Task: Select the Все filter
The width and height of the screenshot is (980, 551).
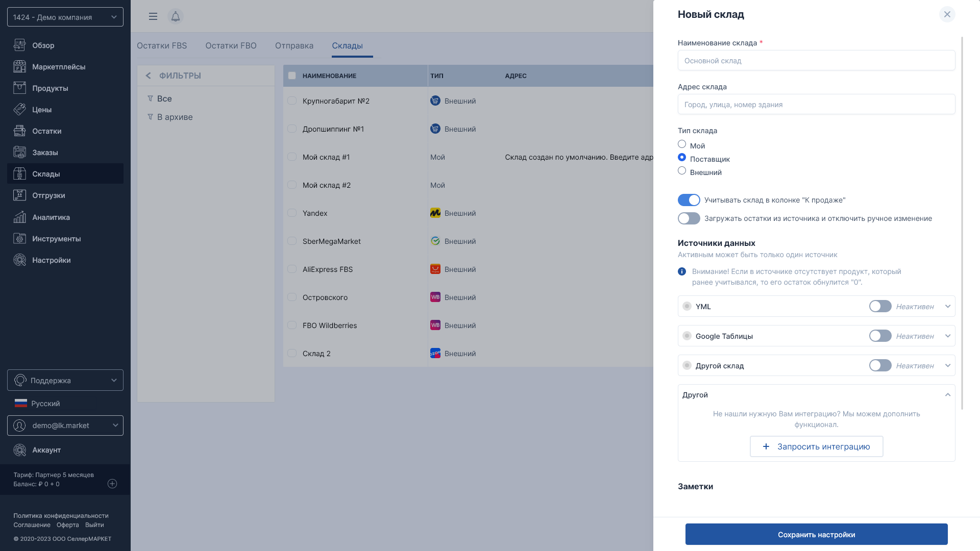Action: (164, 98)
